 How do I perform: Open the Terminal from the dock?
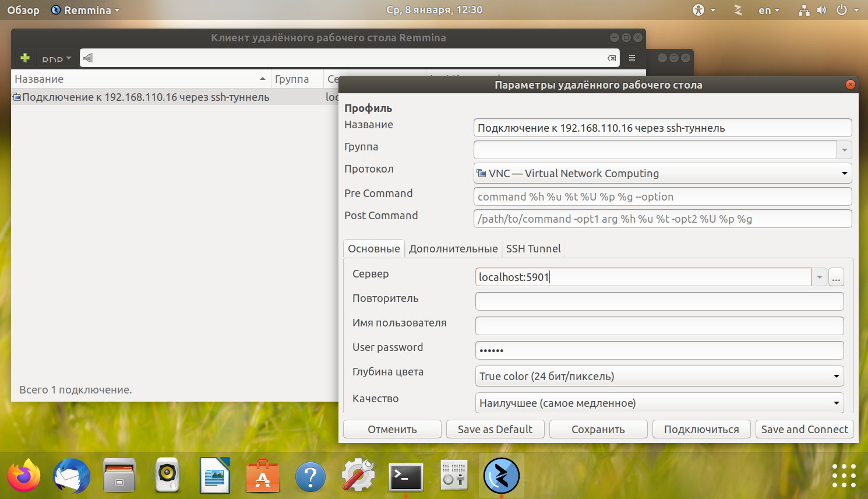pyautogui.click(x=406, y=477)
